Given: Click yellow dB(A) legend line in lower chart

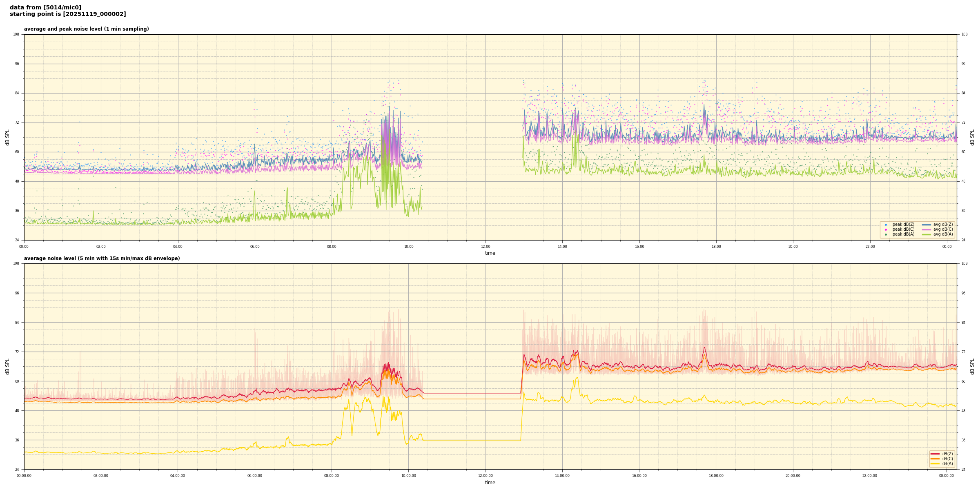Looking at the screenshot, I should pyautogui.click(x=935, y=463).
